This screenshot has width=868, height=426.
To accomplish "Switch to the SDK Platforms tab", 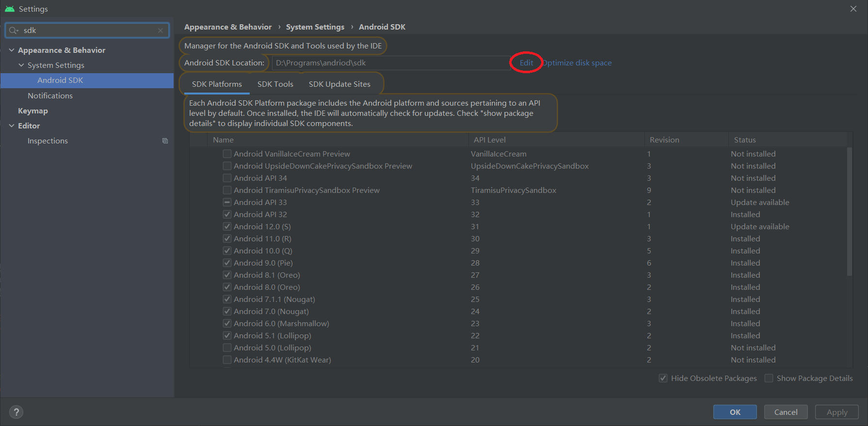I will point(217,84).
